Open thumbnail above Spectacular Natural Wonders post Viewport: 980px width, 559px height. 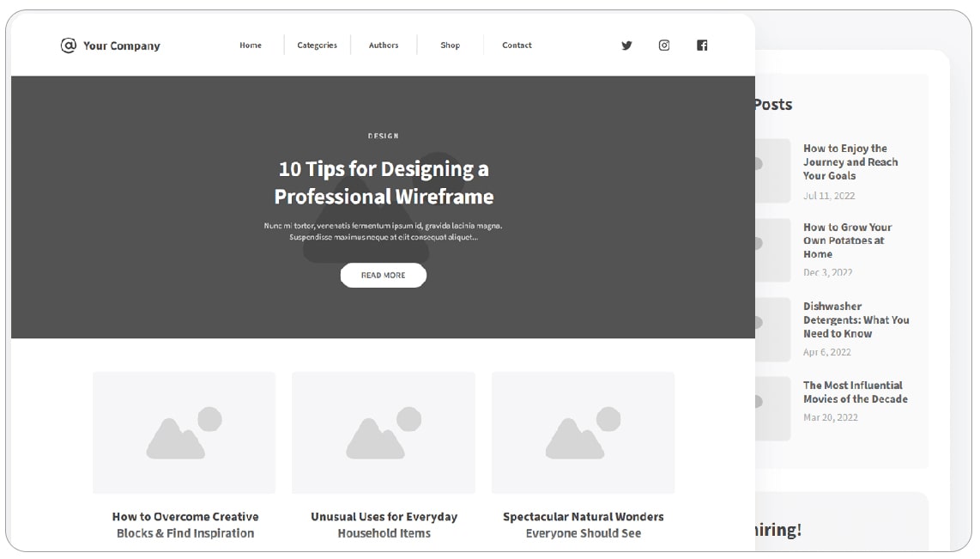583,432
